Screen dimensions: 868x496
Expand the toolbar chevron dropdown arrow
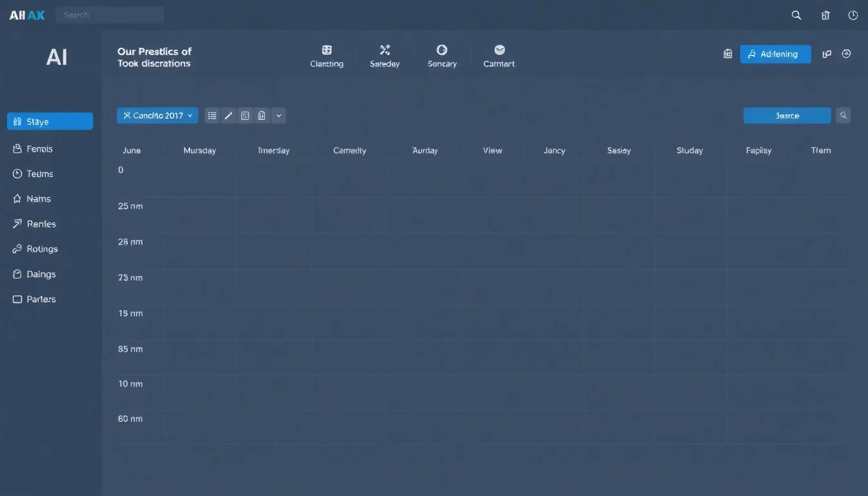[278, 116]
